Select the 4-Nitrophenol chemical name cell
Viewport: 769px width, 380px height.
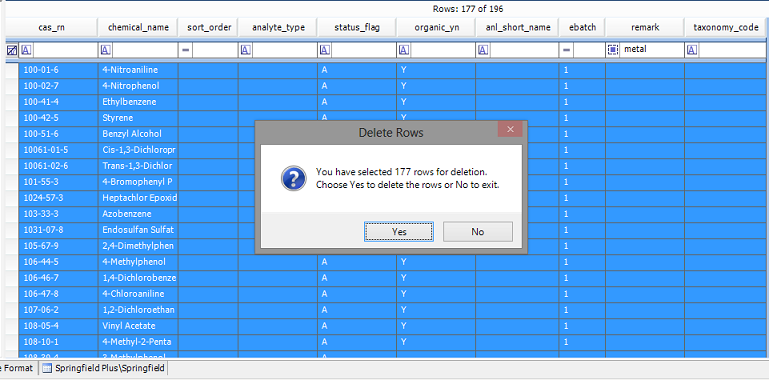tap(138, 86)
